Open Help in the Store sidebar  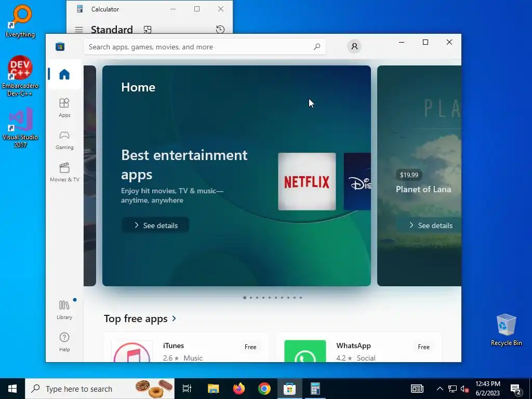(x=64, y=342)
